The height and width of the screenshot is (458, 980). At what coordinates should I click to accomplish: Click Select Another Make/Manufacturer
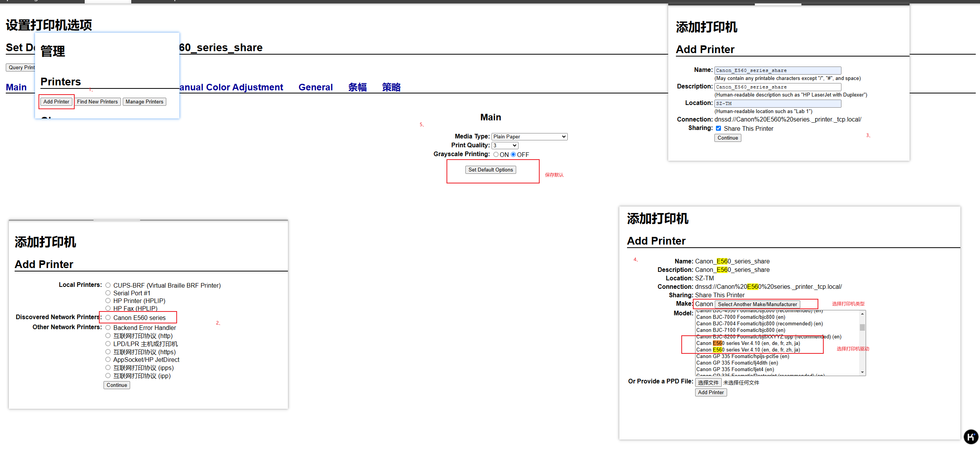(758, 304)
